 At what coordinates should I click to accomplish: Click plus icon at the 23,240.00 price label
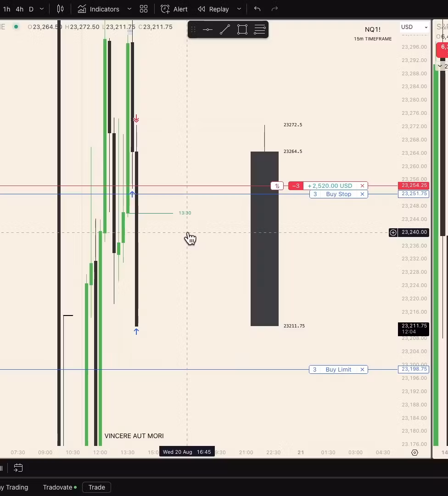coord(393,232)
